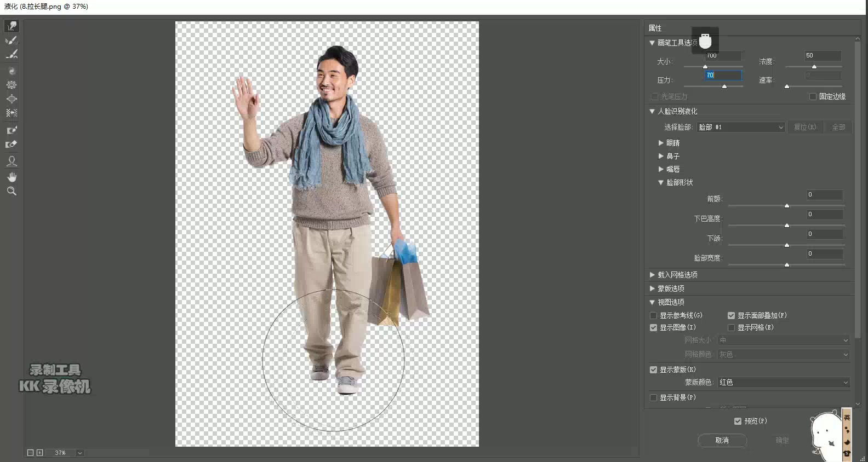Click the 全部 button
This screenshot has width=868, height=462.
[838, 127]
